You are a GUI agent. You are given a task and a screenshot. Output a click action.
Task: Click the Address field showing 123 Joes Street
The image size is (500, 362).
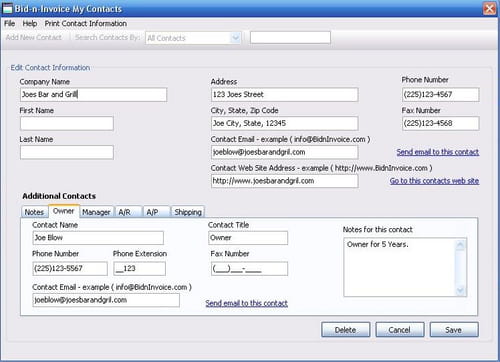(x=285, y=95)
